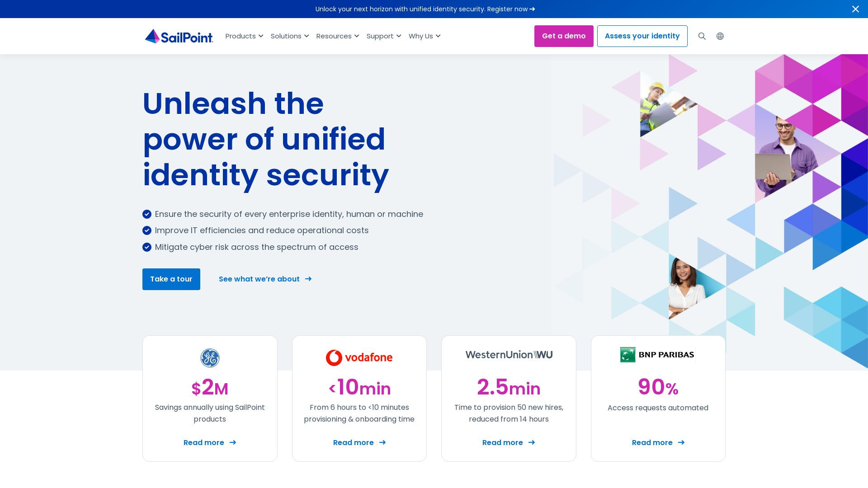Open the search icon

702,36
